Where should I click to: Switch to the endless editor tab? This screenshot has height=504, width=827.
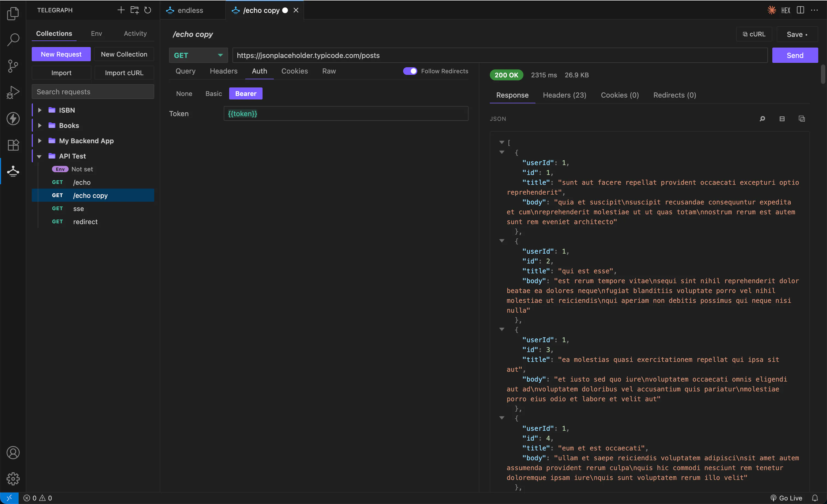click(193, 10)
